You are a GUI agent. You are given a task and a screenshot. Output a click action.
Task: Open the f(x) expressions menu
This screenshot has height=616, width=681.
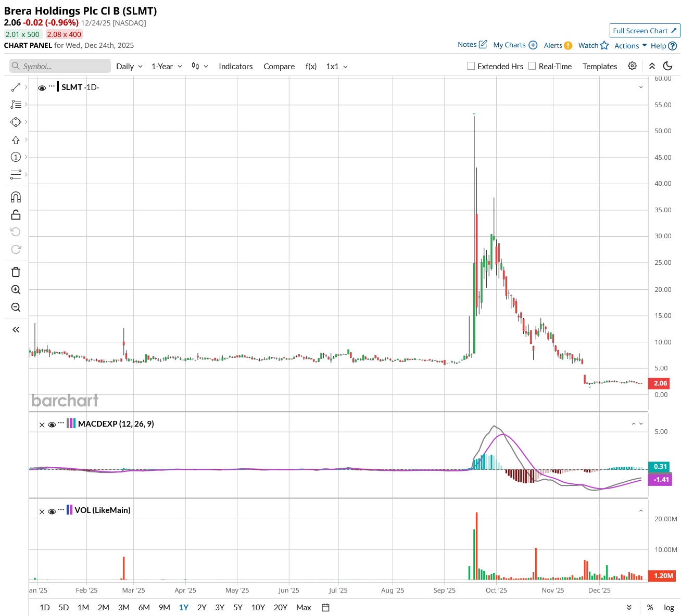pyautogui.click(x=311, y=66)
